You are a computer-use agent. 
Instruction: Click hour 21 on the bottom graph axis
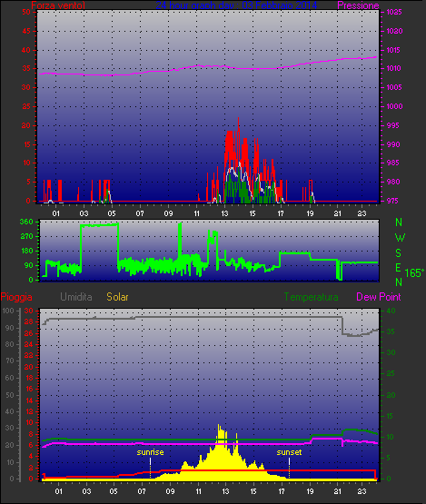[338, 491]
